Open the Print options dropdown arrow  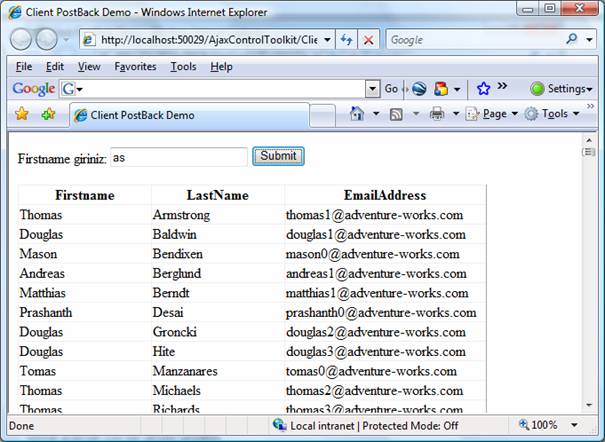point(456,114)
